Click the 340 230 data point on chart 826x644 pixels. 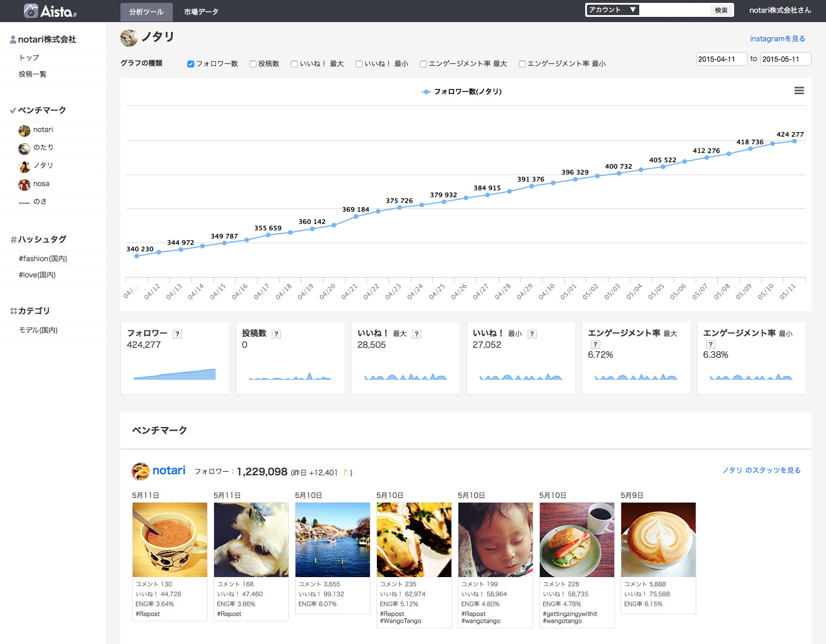click(x=137, y=256)
